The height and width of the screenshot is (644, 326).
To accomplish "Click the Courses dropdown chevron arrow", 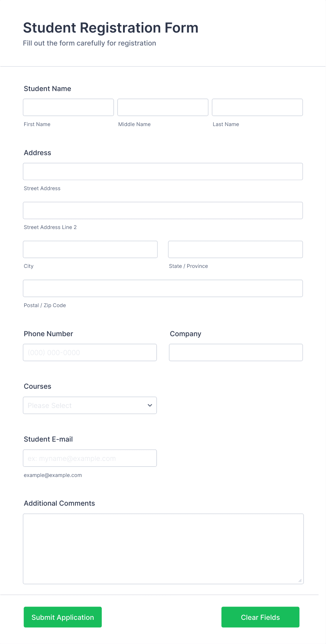I will [150, 405].
